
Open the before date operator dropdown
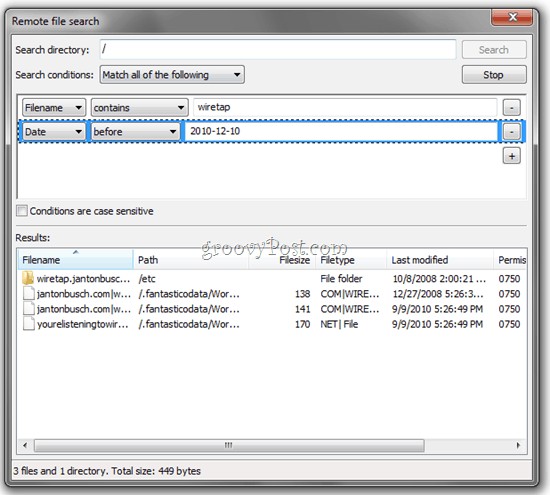point(135,132)
